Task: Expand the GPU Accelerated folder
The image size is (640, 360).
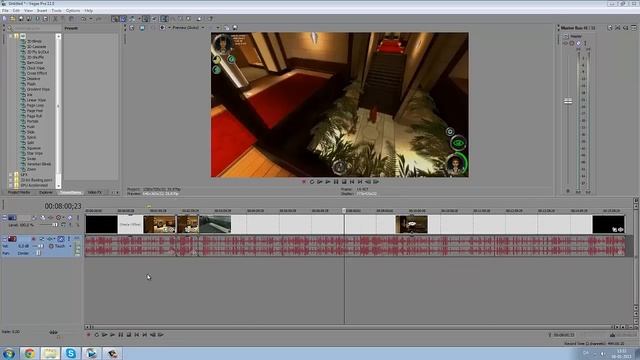Action: 11,185
